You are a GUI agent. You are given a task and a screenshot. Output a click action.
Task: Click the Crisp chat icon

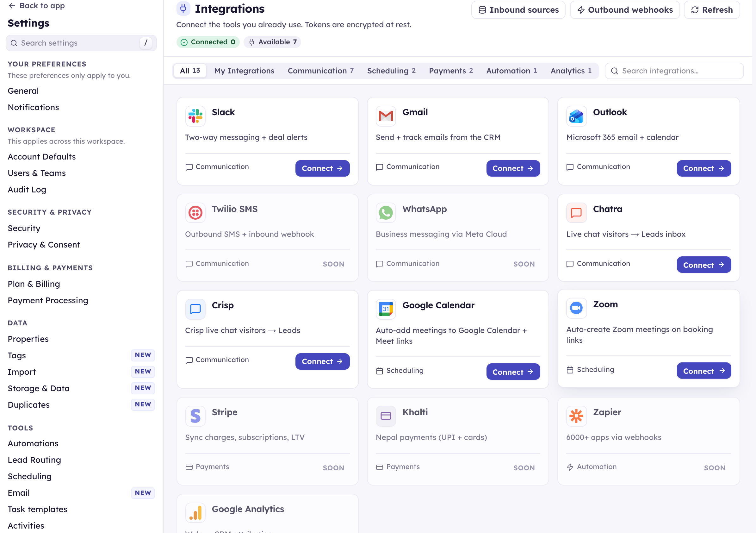[x=195, y=309]
